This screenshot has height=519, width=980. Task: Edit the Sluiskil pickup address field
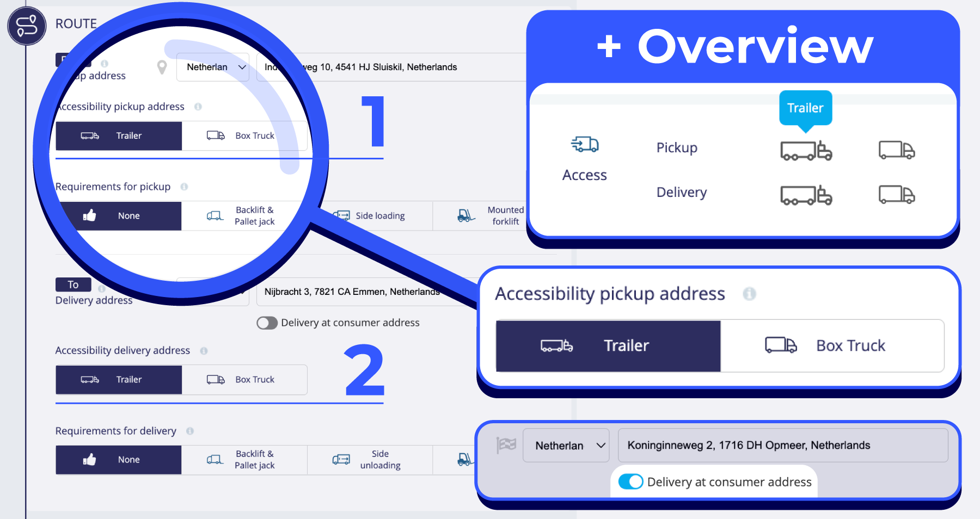pos(391,67)
